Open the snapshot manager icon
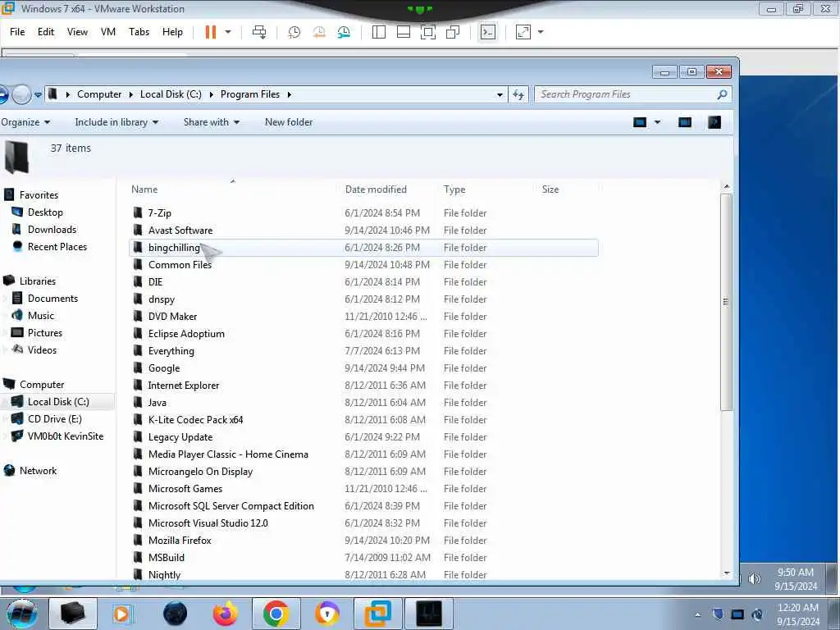 [344, 32]
